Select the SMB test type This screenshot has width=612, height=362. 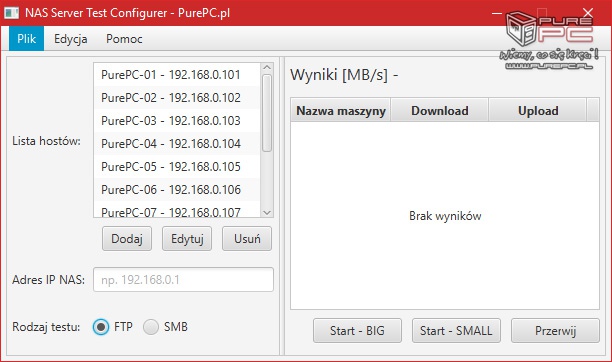pyautogui.click(x=151, y=327)
